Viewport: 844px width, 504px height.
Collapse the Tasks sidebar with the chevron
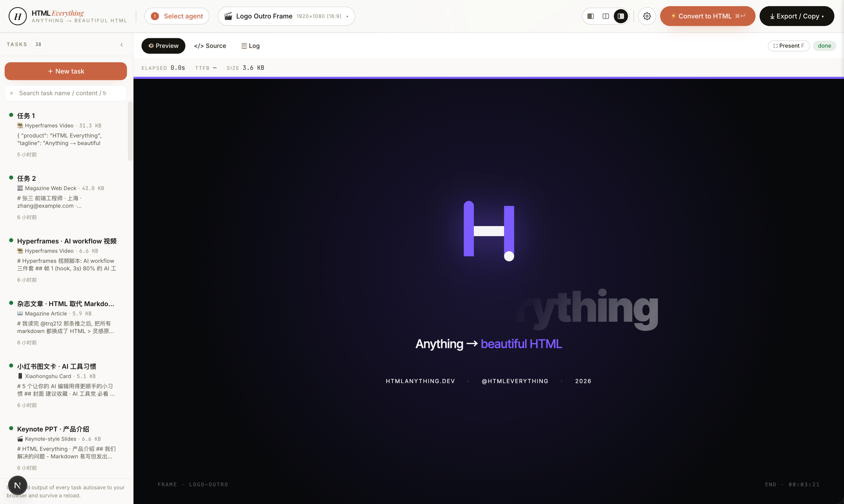pyautogui.click(x=122, y=45)
